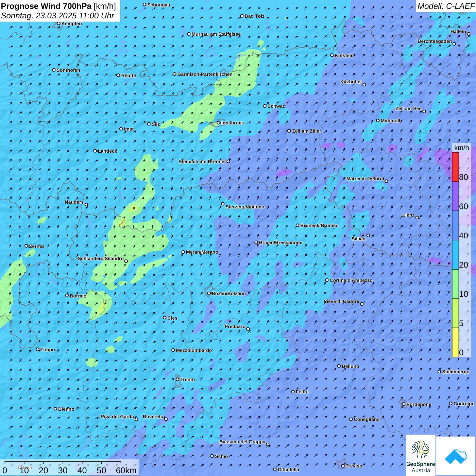476x476 pixels.
Task: Click the Schwaz city label
Action: [x=276, y=106]
